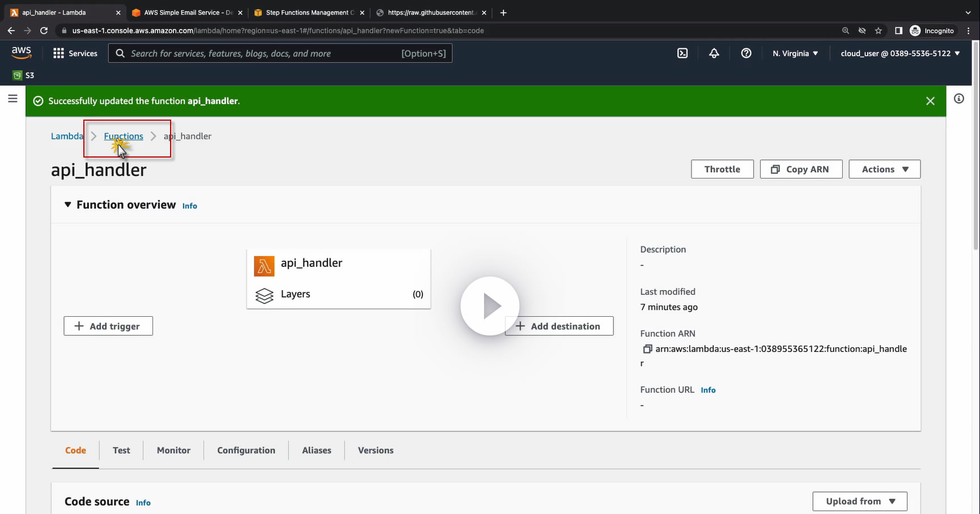Open the cloud_user account dropdown
This screenshot has width=980, height=514.
click(900, 53)
